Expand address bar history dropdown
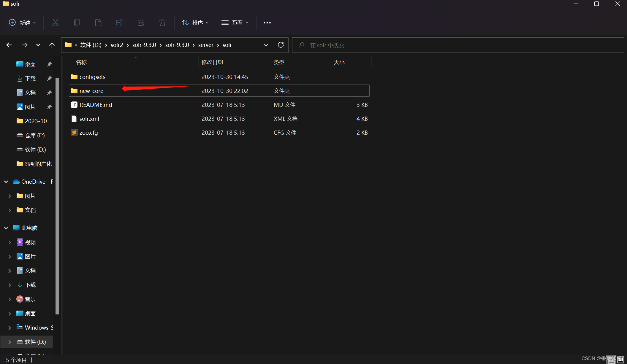 coord(266,45)
